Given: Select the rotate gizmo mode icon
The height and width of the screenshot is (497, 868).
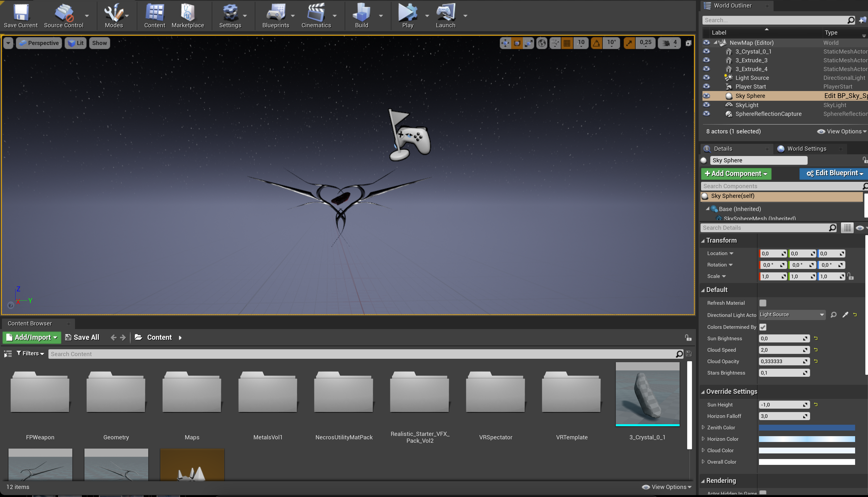Looking at the screenshot, I should point(517,43).
